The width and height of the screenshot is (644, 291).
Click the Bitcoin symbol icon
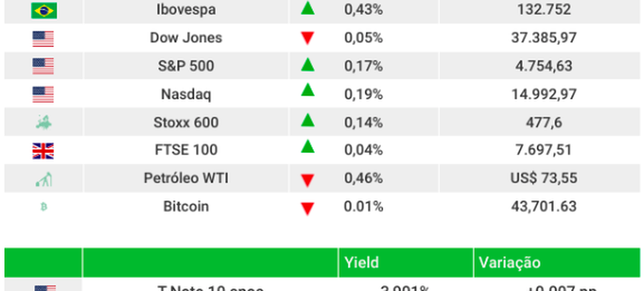coord(44,207)
